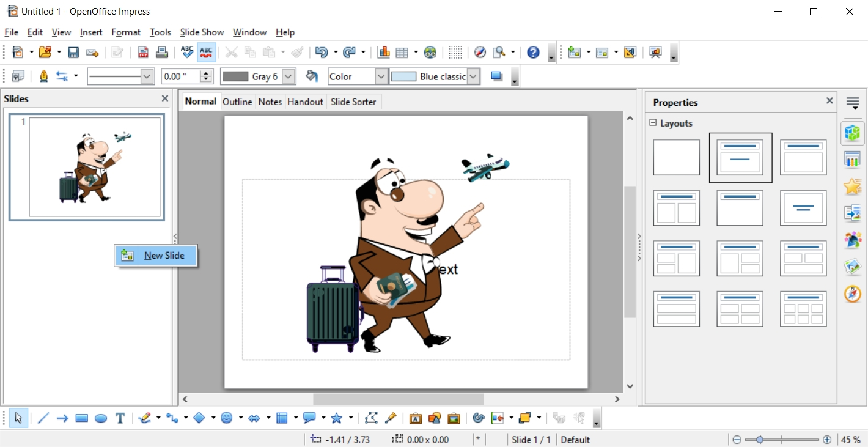Screen dimensions: 868x447
Task: Close the Properties sidebar panel
Action: coord(829,101)
